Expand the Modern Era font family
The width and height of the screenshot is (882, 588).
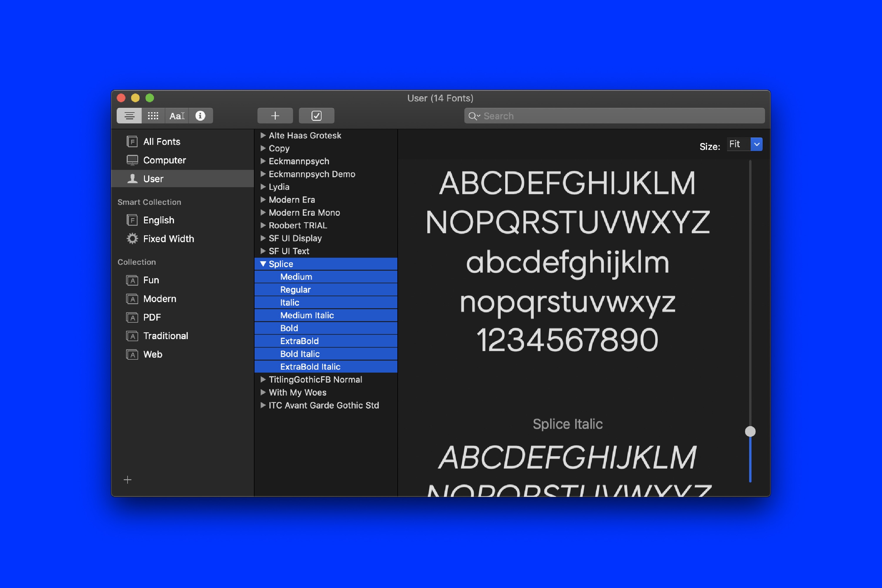263,200
